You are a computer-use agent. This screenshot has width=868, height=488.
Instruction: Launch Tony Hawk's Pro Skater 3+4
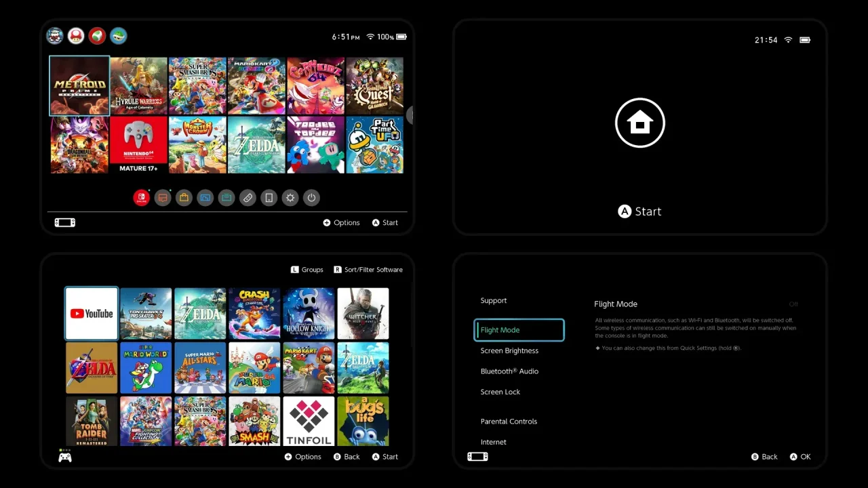coord(146,313)
